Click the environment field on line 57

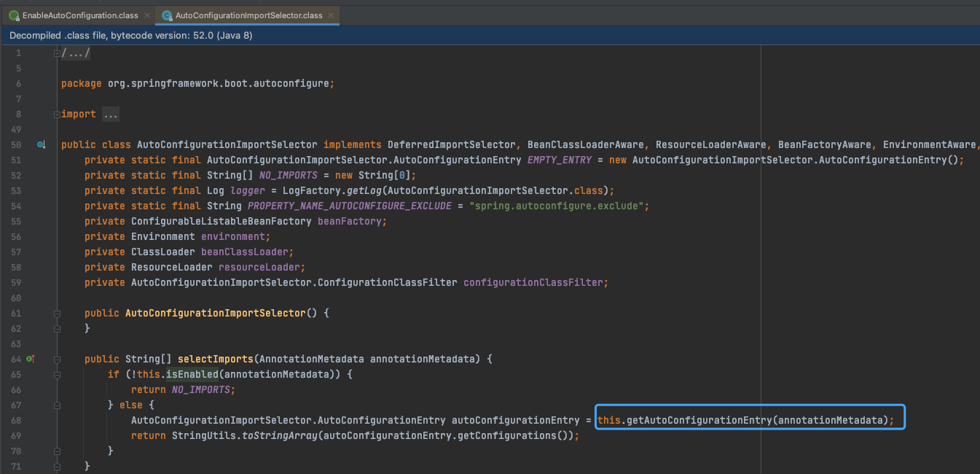[x=233, y=237]
